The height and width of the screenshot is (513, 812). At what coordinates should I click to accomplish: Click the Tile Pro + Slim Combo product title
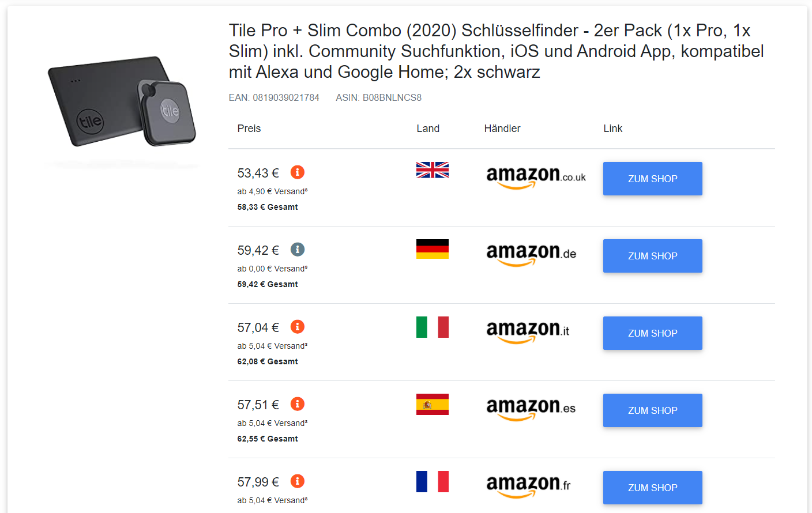point(496,51)
